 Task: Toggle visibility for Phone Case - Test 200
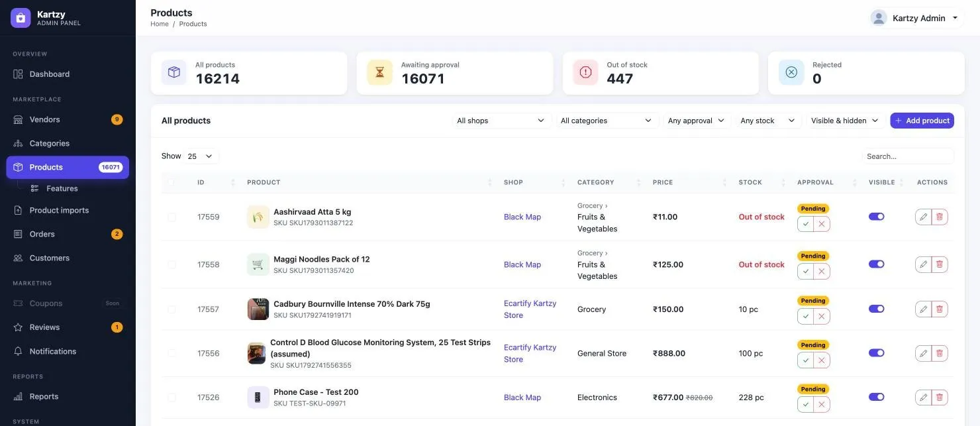876,397
